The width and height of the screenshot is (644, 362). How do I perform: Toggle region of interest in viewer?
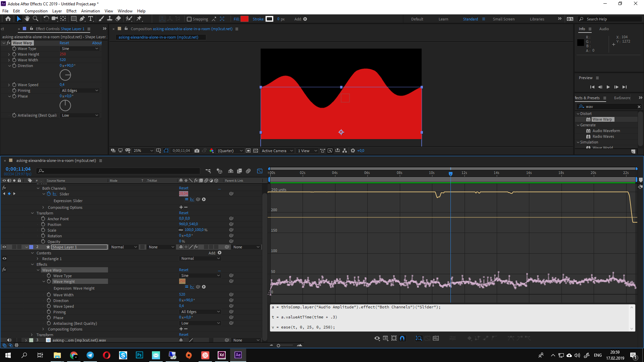[x=248, y=151]
